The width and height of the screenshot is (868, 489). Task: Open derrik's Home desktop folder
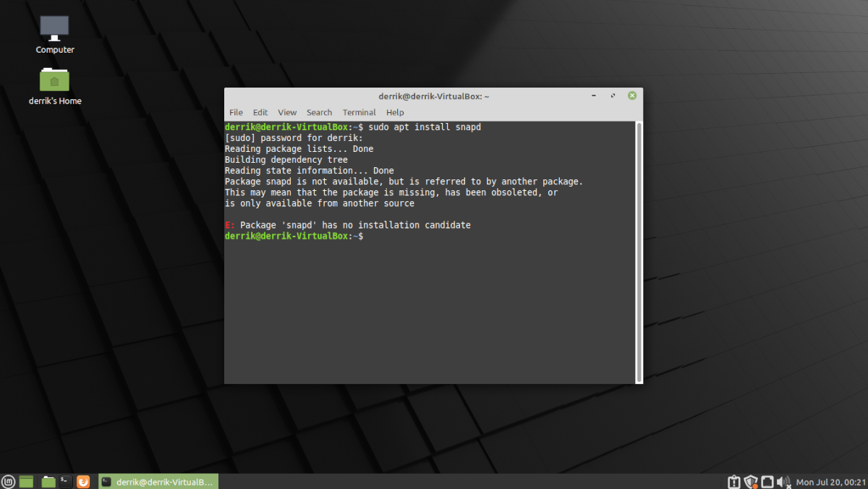pyautogui.click(x=55, y=86)
